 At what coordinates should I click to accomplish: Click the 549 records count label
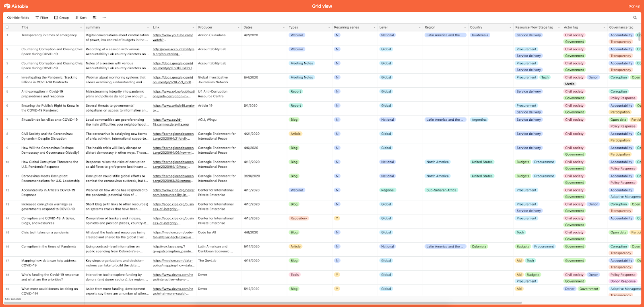13,299
